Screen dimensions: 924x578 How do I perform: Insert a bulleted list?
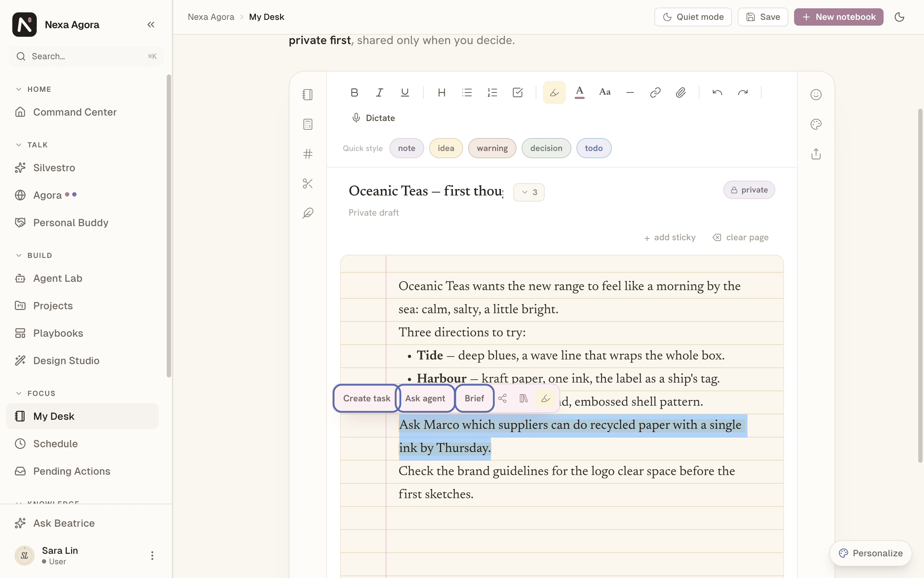[467, 92]
